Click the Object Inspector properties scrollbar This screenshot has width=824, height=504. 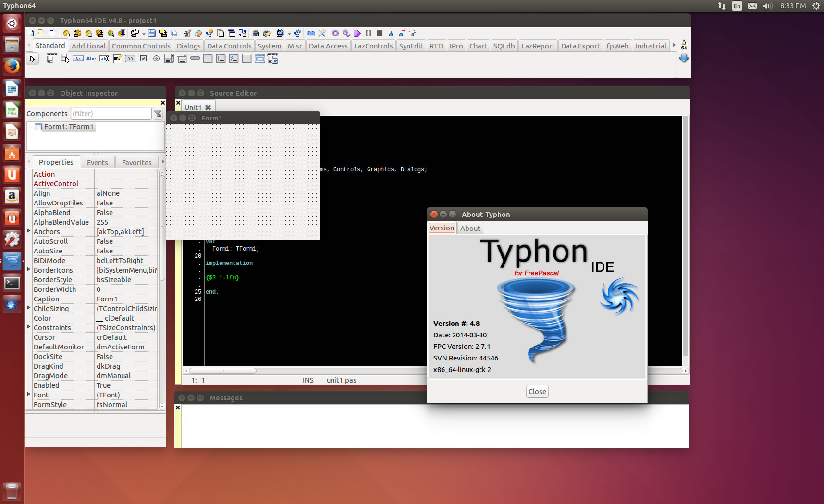[162, 228]
